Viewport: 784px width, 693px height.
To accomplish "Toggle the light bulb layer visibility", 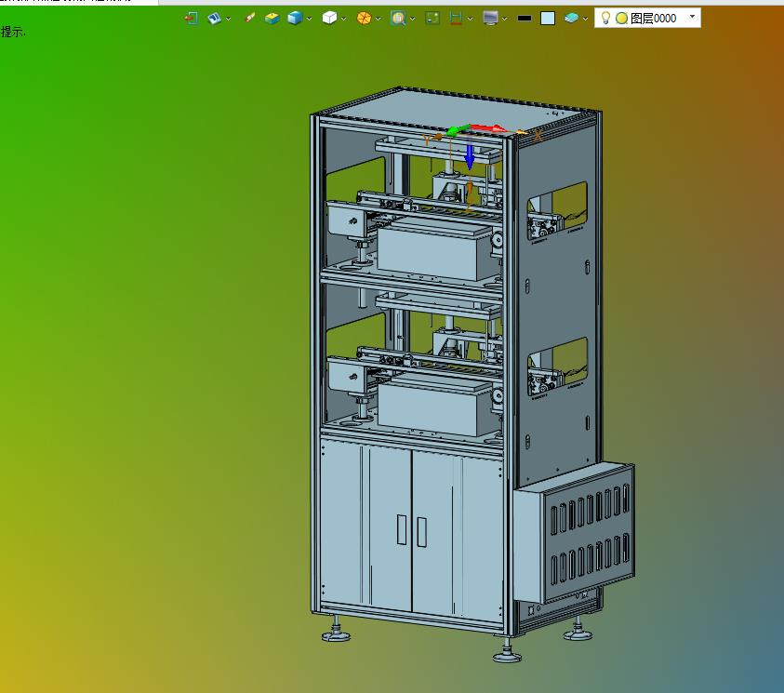I will point(605,18).
